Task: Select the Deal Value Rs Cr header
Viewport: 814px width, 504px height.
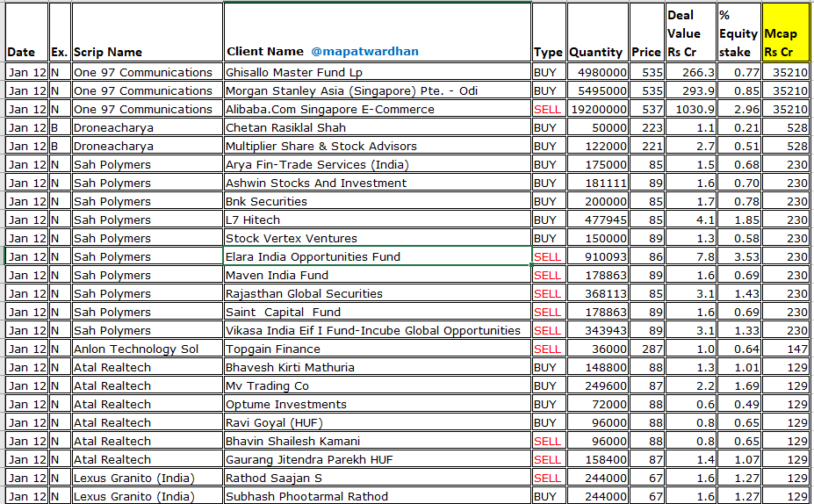Action: [x=691, y=32]
